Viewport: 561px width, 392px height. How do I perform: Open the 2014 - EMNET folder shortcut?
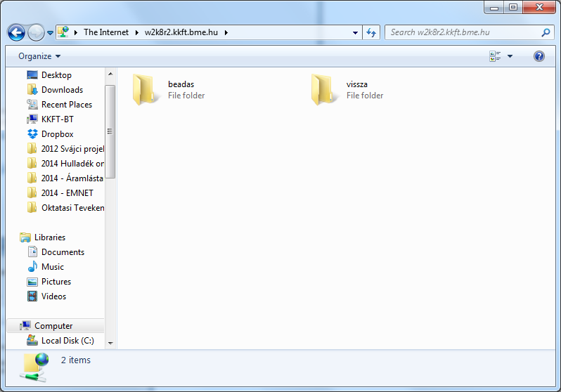(x=67, y=192)
